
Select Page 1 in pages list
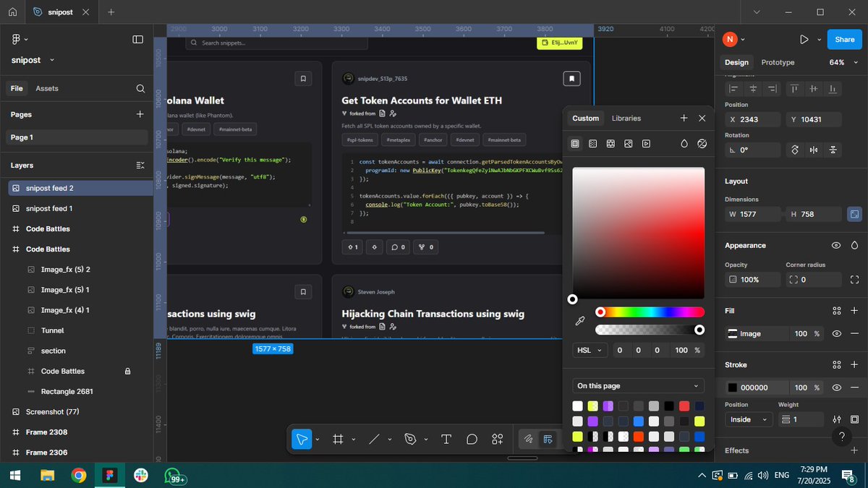pyautogui.click(x=77, y=137)
